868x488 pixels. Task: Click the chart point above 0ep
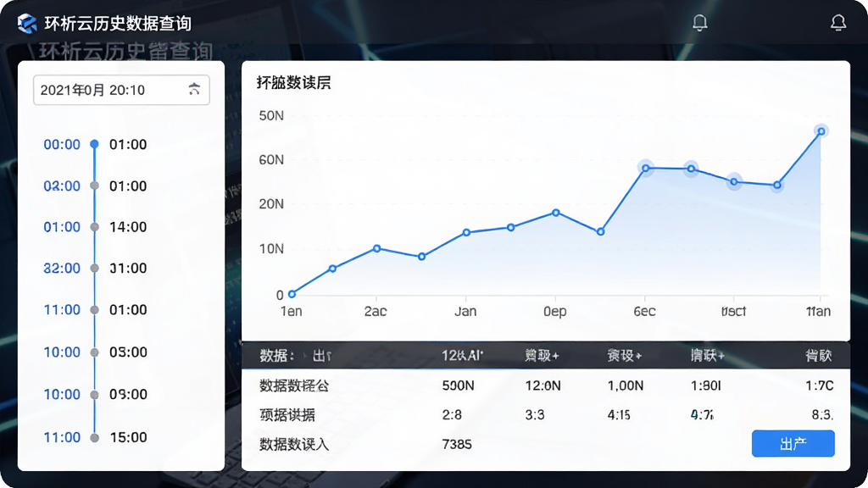click(556, 213)
